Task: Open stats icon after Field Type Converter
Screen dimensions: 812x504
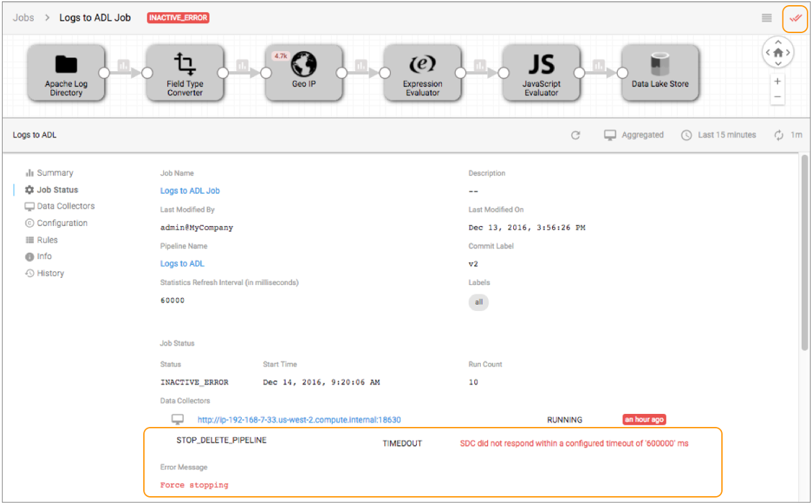Action: [243, 66]
